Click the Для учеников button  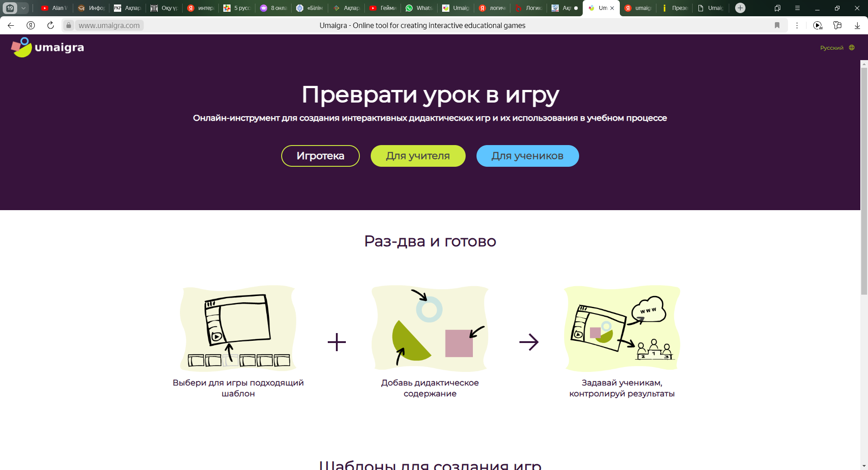528,156
